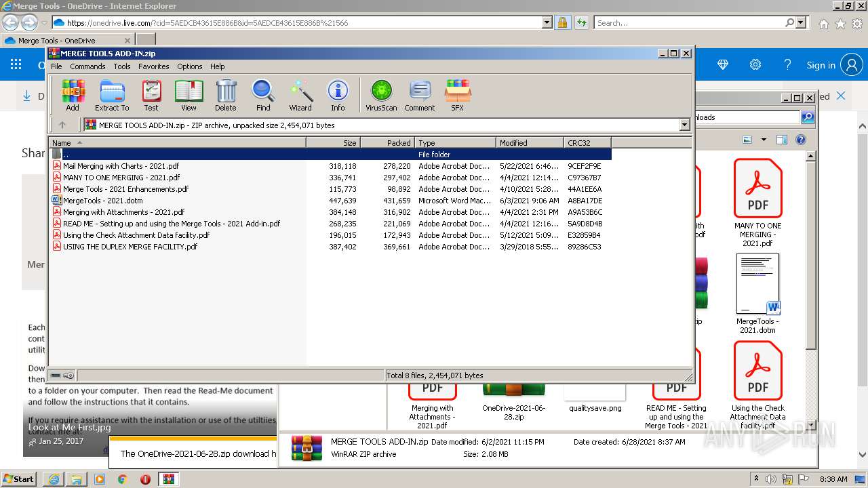Click the drive/key icon in WinRAR status bar
This screenshot has height=488, width=868.
62,375
